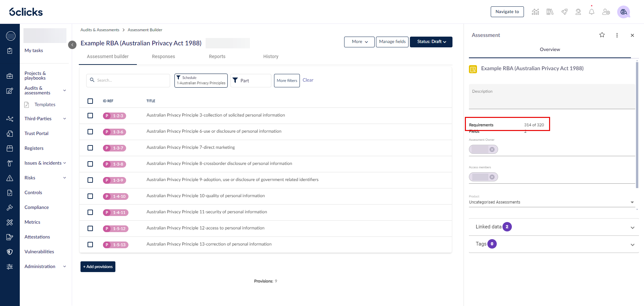Screen dimensions: 644x306
Task: Click the My tasks clipboard icon
Action: coord(10,51)
